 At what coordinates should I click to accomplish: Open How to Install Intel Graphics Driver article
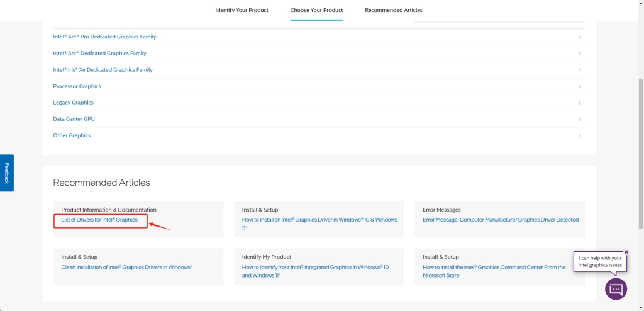point(319,223)
